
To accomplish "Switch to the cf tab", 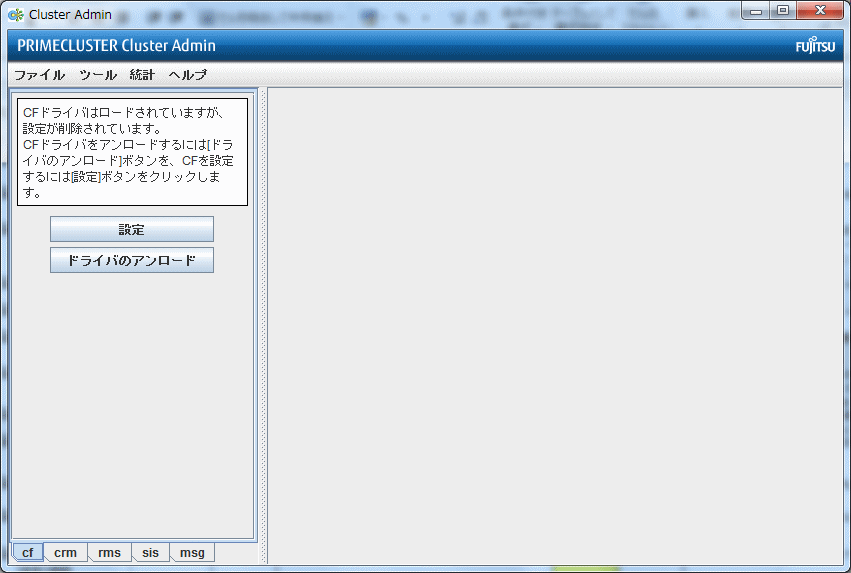I will [27, 552].
